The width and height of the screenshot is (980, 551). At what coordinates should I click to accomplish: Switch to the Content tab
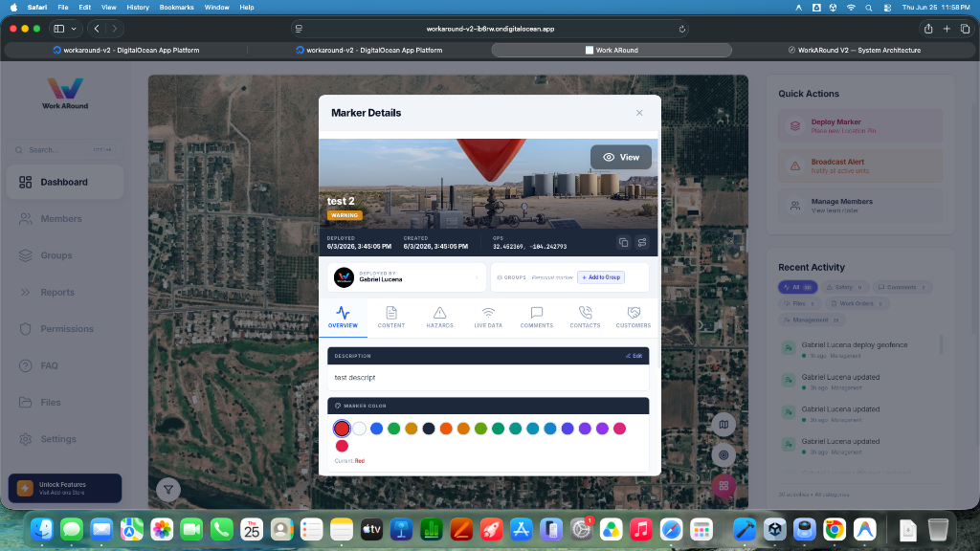[x=391, y=318]
